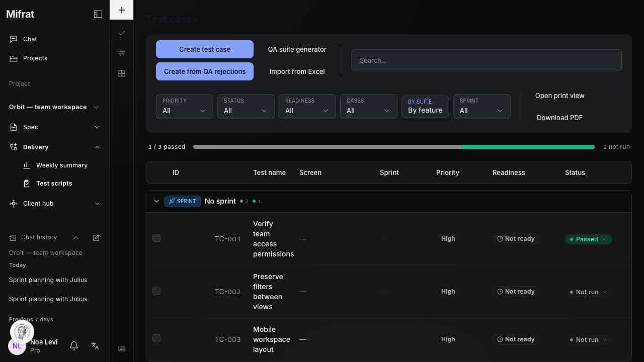Click the sliders filter icon in the narrow toolbar
This screenshot has width=644, height=362.
121,53
